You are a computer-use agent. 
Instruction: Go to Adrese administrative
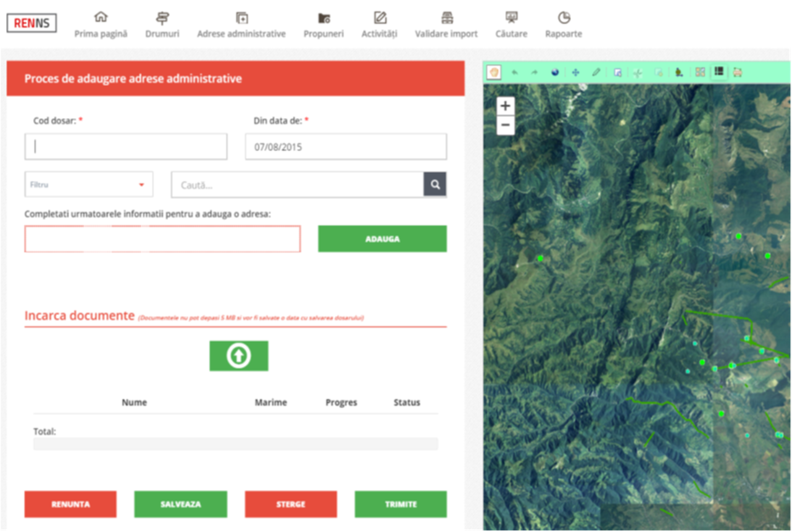(241, 25)
